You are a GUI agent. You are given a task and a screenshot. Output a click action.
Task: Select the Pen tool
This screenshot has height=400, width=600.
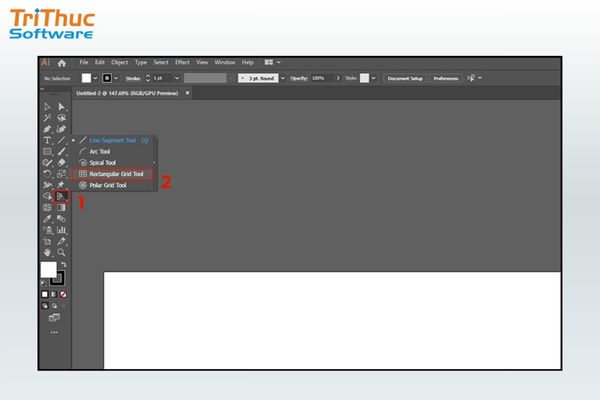coord(47,129)
